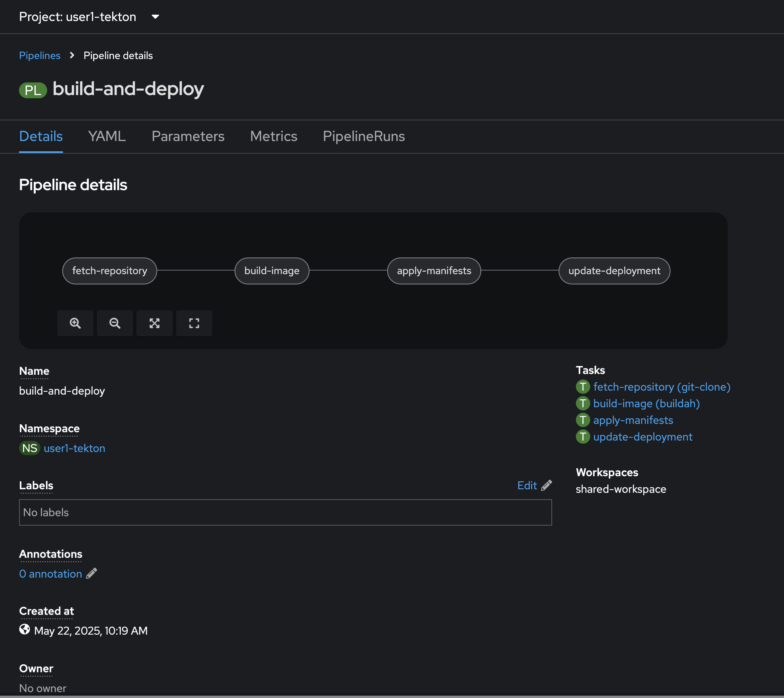Click the Labels field heading

coord(36,485)
